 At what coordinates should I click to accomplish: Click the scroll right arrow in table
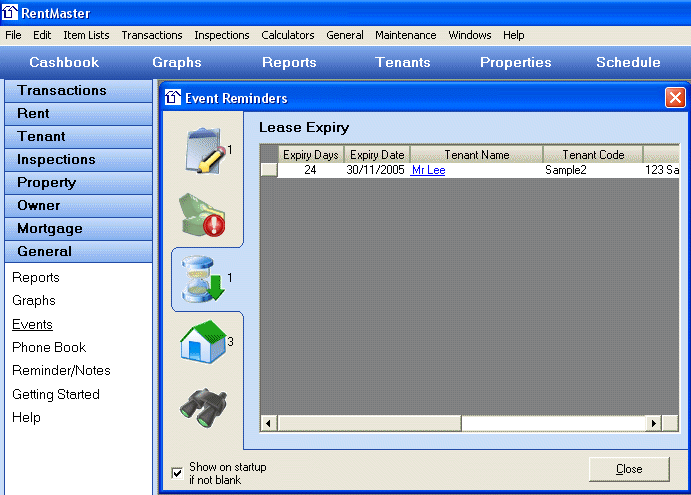[654, 424]
